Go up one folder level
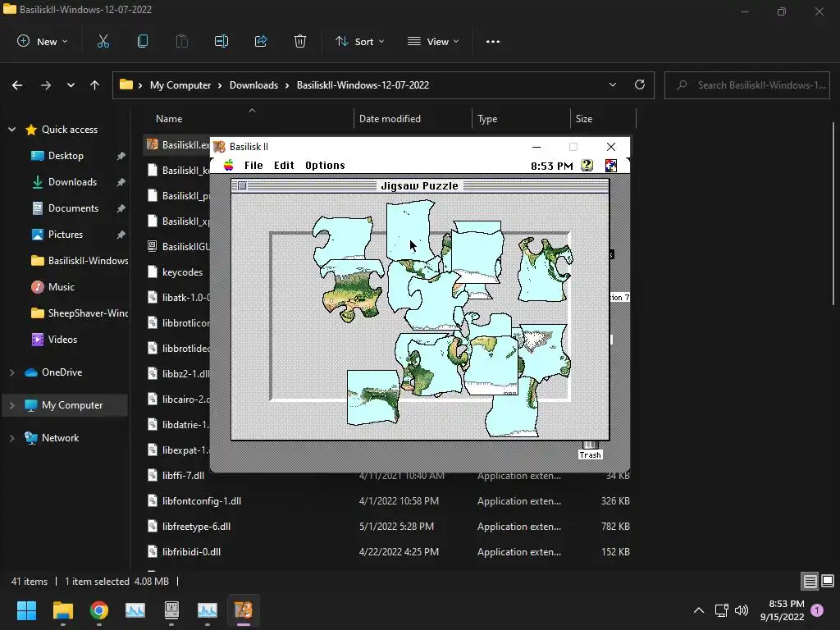This screenshot has width=840, height=630. pyautogui.click(x=95, y=85)
